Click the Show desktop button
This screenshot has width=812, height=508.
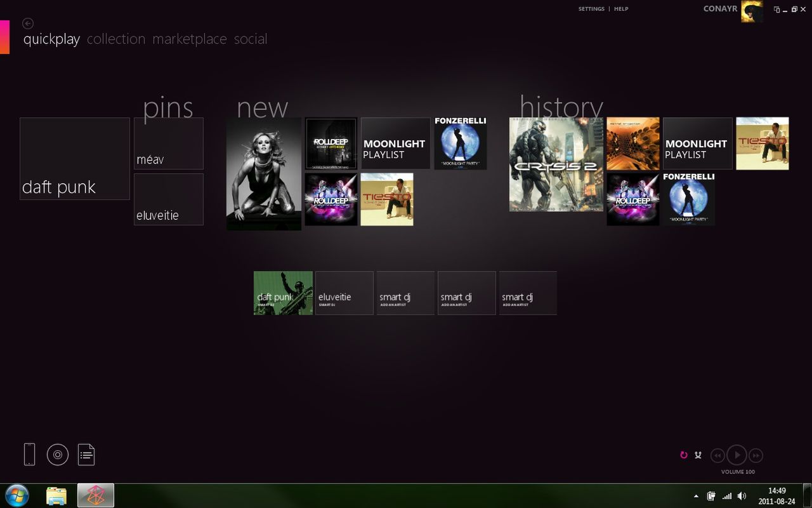pyautogui.click(x=807, y=496)
